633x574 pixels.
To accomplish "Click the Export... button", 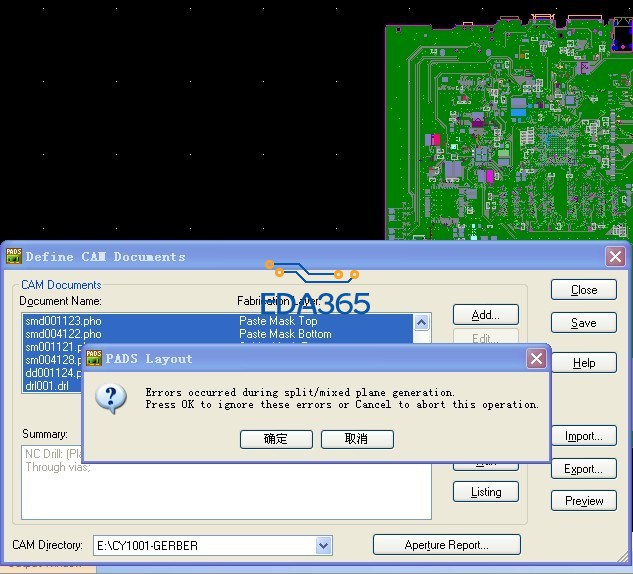I will click(584, 469).
